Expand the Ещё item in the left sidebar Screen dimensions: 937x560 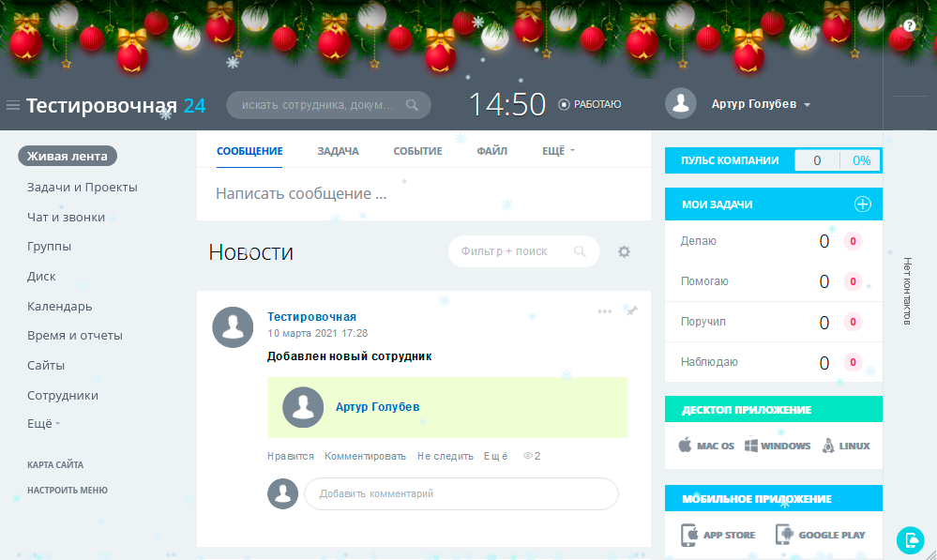(38, 424)
